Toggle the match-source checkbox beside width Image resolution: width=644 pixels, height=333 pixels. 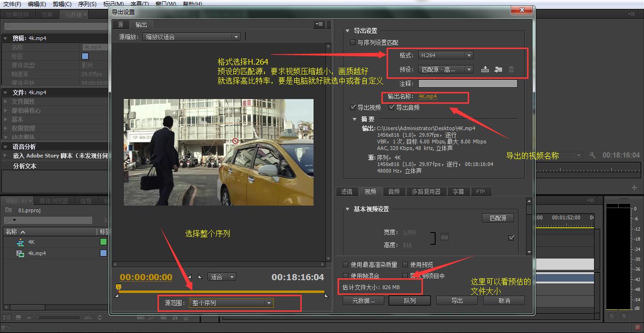click(x=511, y=238)
